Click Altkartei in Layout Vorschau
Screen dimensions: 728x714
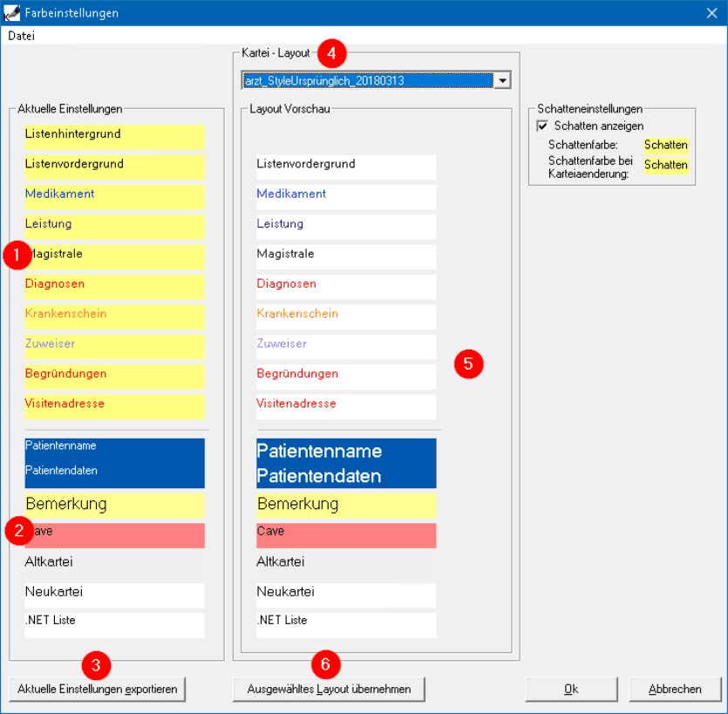pos(346,566)
